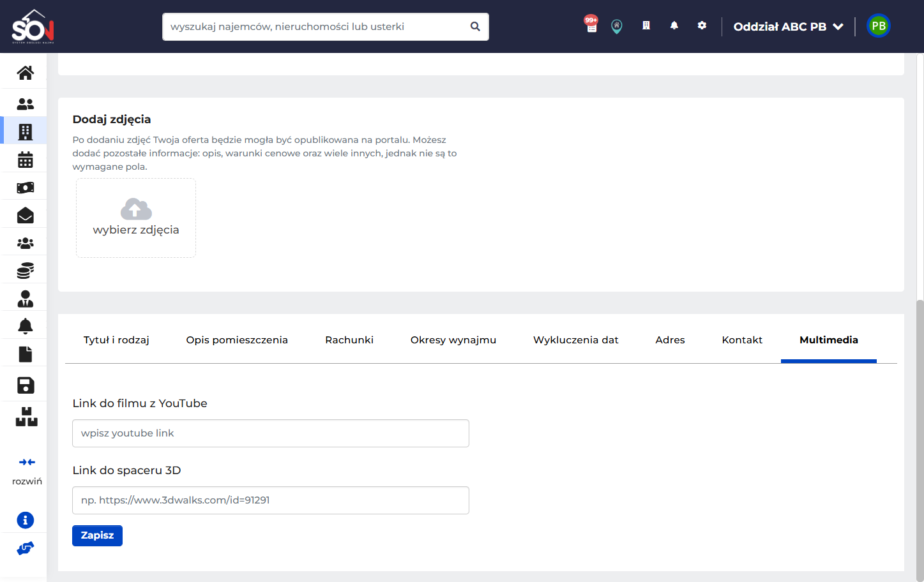924x582 pixels.
Task: Expand the sidebar with rozwiń
Action: click(27, 471)
